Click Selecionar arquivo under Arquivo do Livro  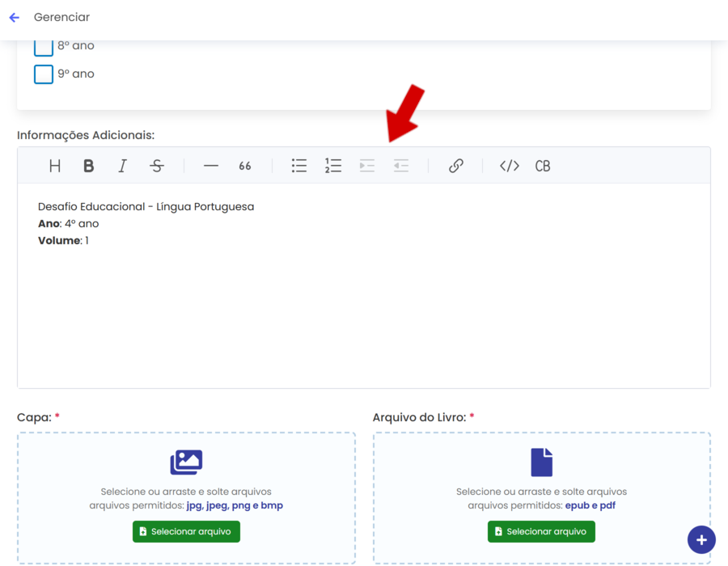pyautogui.click(x=541, y=531)
